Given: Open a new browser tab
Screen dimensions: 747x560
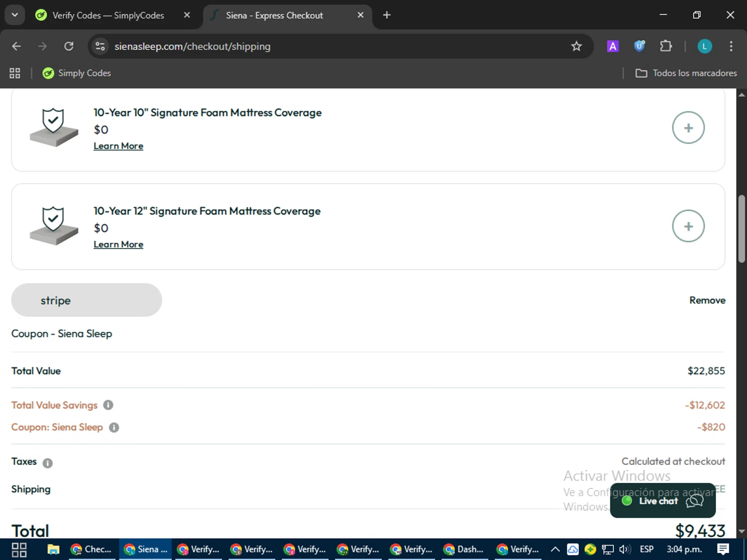Looking at the screenshot, I should pyautogui.click(x=387, y=15).
